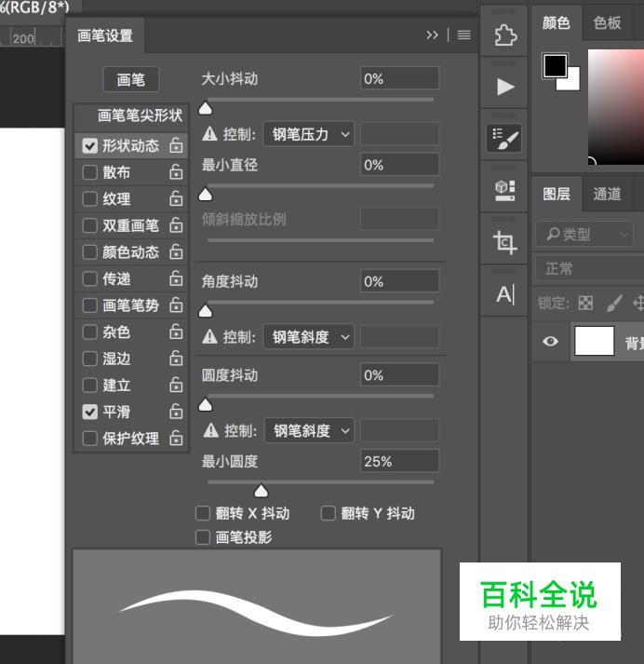
Task: Enable 翻转 Y 抖动 checkbox
Action: click(x=329, y=513)
